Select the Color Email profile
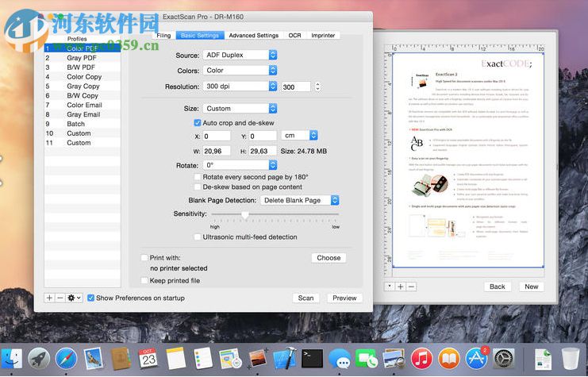Viewport: 588px width, 377px height. click(83, 105)
